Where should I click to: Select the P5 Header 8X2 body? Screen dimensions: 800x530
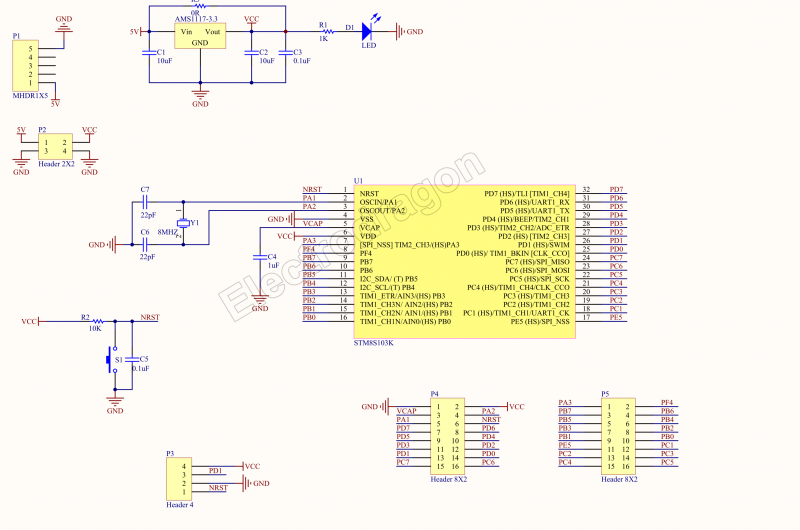pyautogui.click(x=618, y=436)
